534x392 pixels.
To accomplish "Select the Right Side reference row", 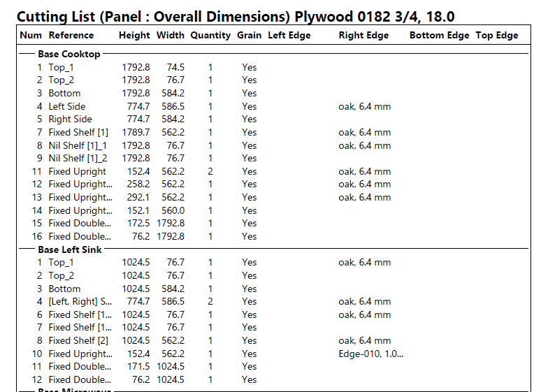I will point(70,119).
